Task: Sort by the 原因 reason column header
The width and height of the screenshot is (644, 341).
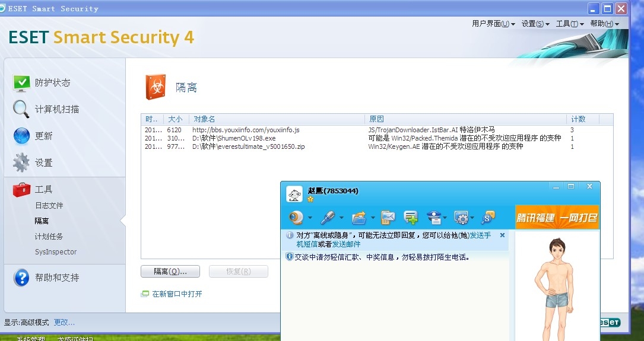Action: coord(466,119)
